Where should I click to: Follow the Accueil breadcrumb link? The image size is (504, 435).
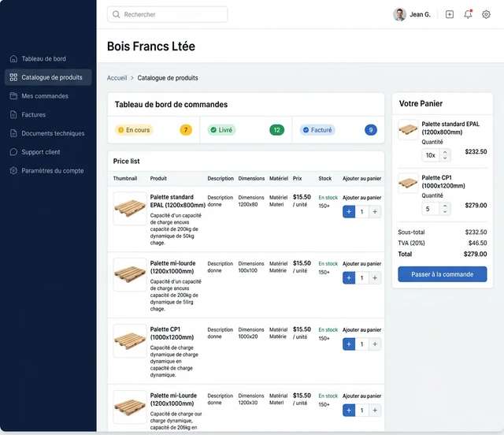point(117,78)
